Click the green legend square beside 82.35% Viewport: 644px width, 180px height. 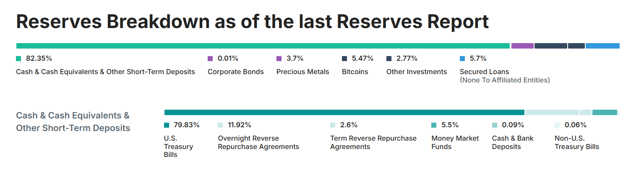point(18,59)
